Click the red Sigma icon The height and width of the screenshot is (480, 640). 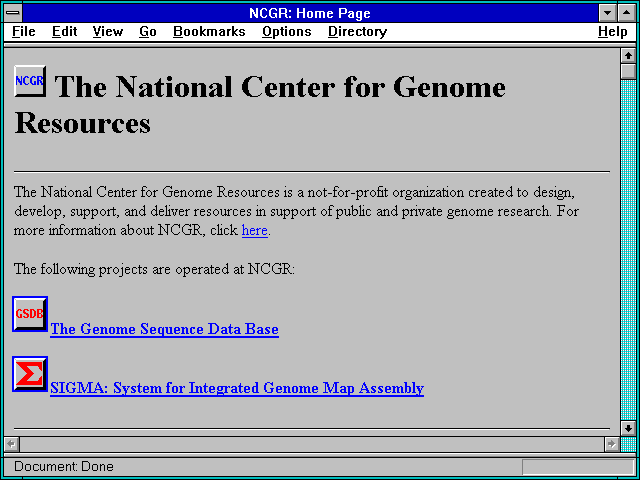click(x=30, y=374)
